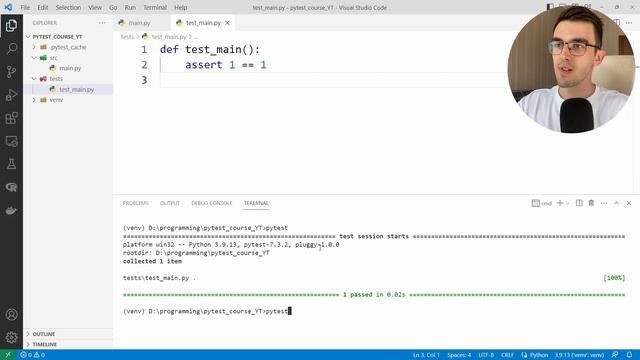Click line number 1 in editor gutter

click(x=144, y=49)
